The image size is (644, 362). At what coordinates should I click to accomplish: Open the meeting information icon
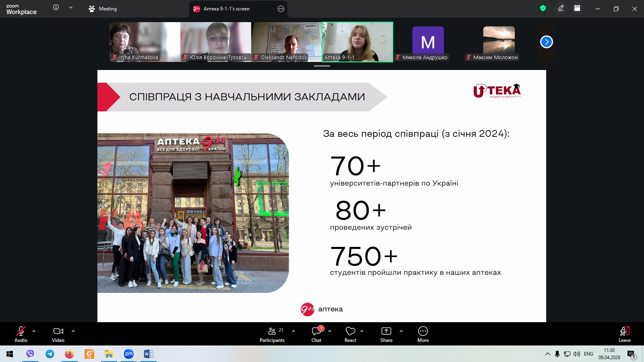(x=56, y=7)
